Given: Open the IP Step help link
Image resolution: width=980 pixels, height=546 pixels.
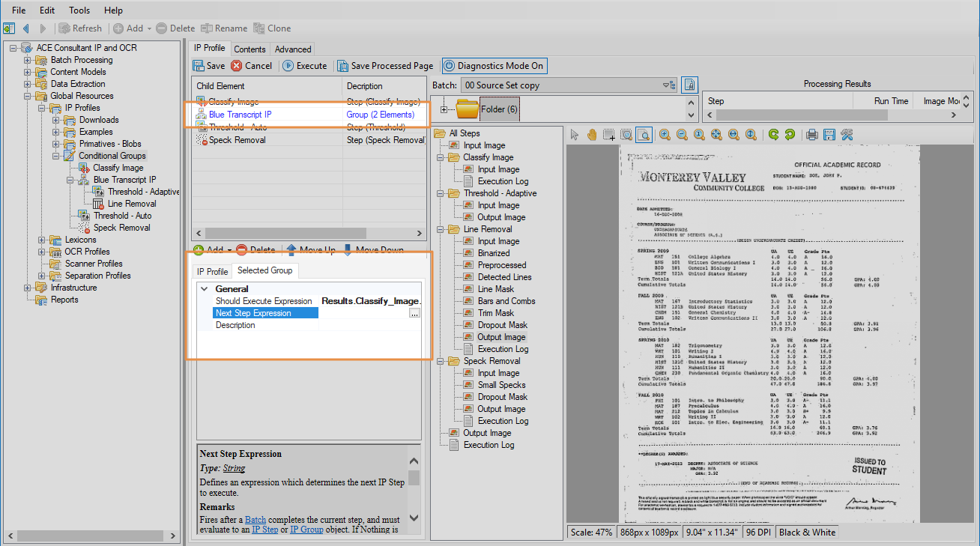Looking at the screenshot, I should click(264, 530).
